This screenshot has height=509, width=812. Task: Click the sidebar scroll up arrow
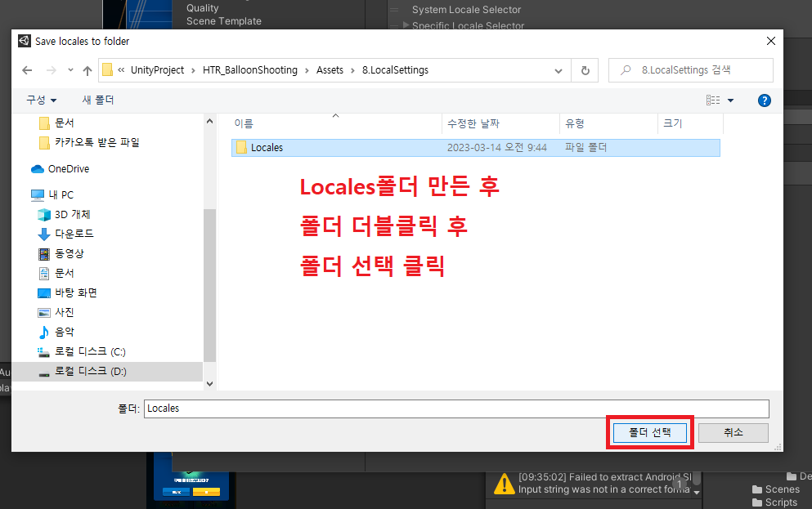click(209, 121)
